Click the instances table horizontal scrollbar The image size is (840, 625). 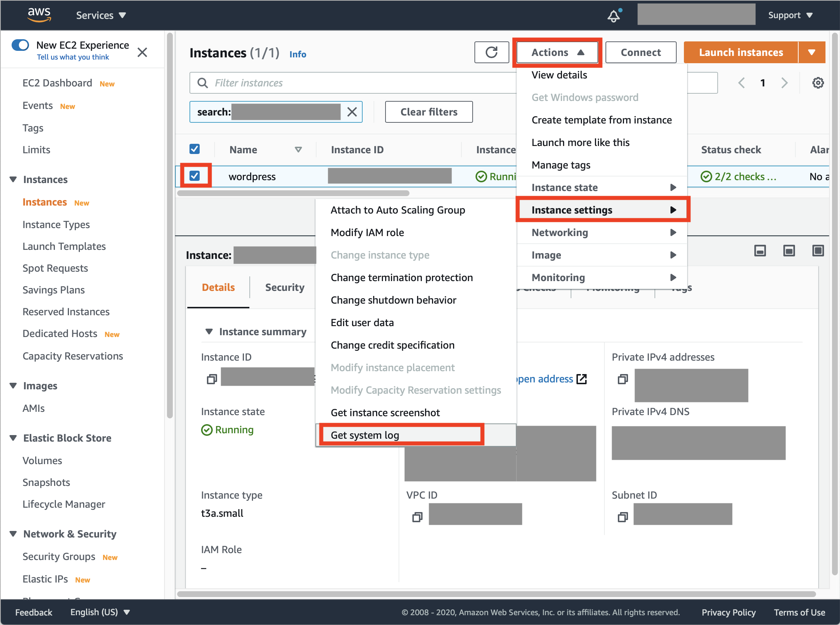tap(293, 193)
